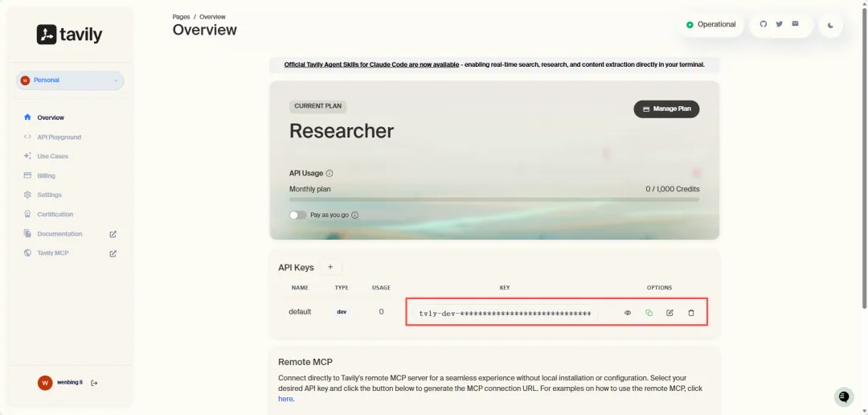This screenshot has width=868, height=415.
Task: Click the external-link icon beside Documentation
Action: pyautogui.click(x=113, y=234)
